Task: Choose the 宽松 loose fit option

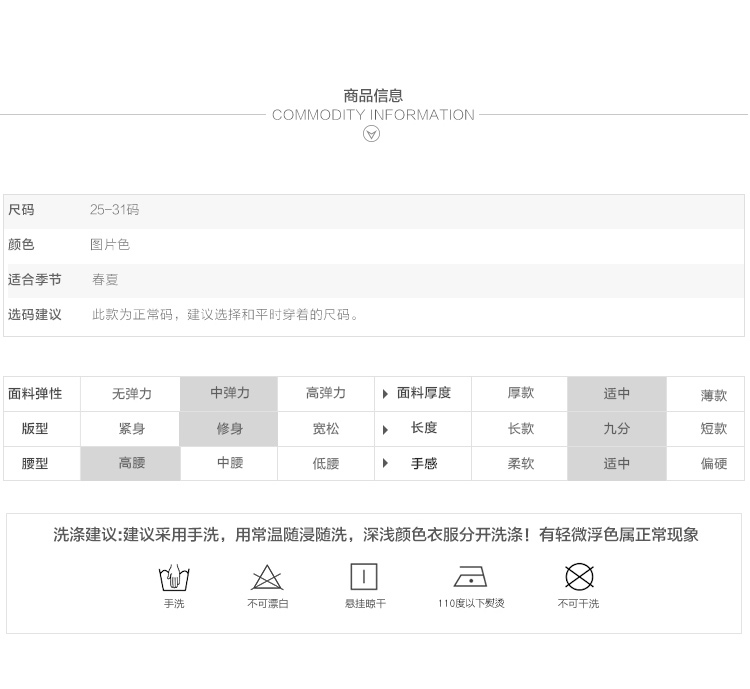Action: 326,428
